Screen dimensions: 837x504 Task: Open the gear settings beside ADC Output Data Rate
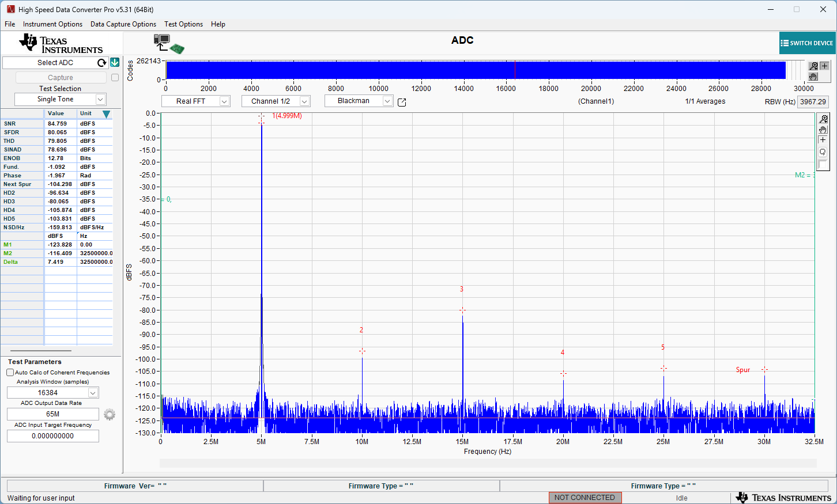110,414
